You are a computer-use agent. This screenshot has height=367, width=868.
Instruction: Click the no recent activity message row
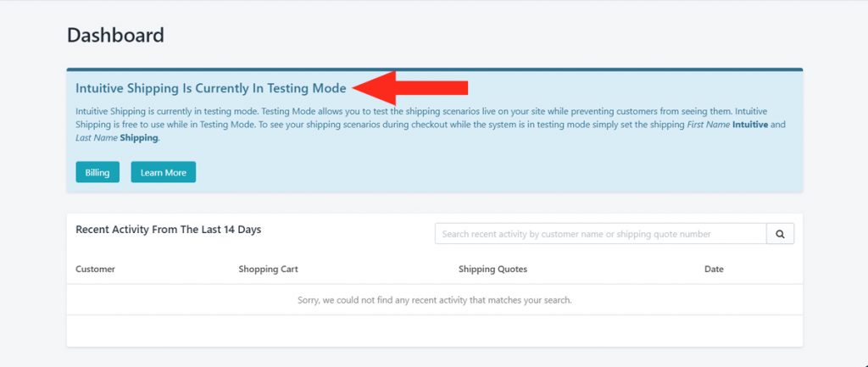[435, 300]
